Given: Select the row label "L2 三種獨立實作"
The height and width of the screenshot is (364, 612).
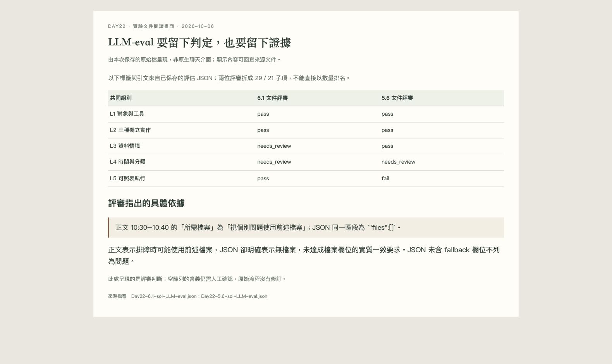Looking at the screenshot, I should (x=130, y=130).
